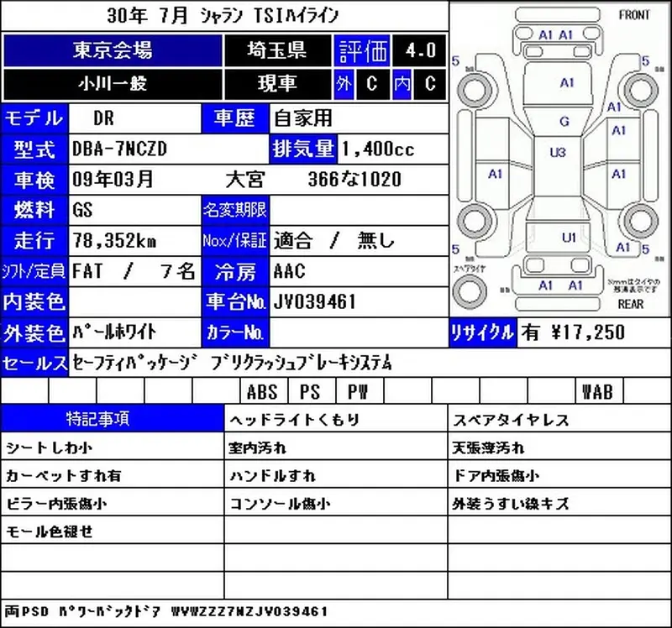The image size is (672, 628).
Task: Click the U1 mark on the rear hatch
Action: pos(569,238)
